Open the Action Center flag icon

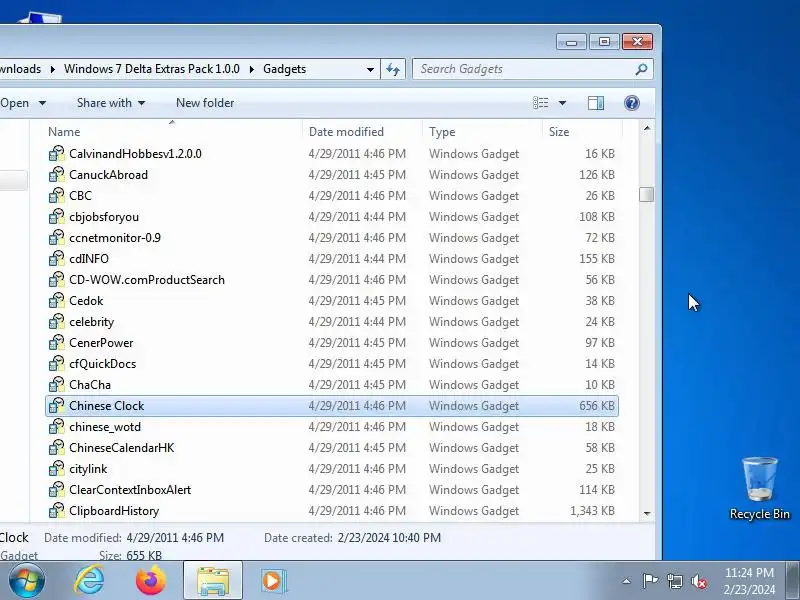pyautogui.click(x=650, y=581)
